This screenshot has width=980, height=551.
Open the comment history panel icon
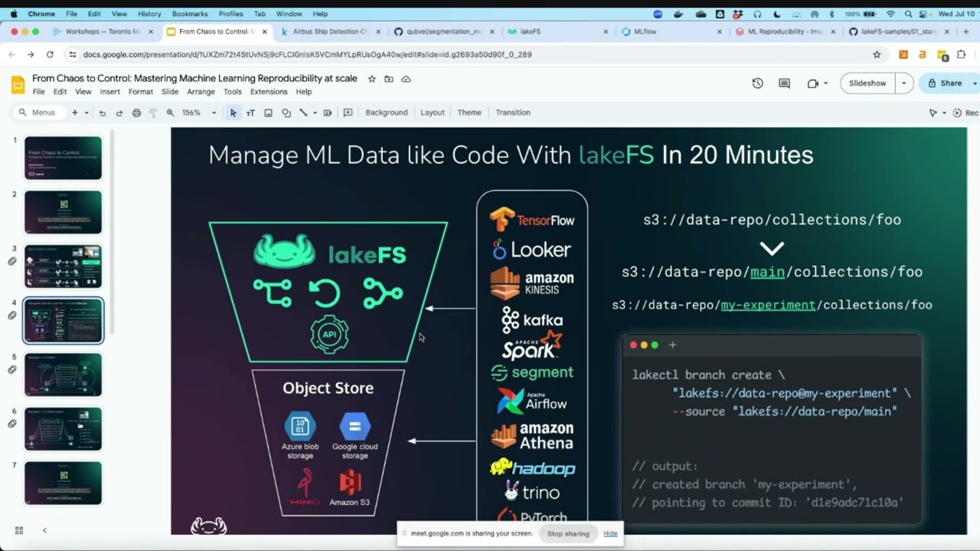pyautogui.click(x=784, y=83)
